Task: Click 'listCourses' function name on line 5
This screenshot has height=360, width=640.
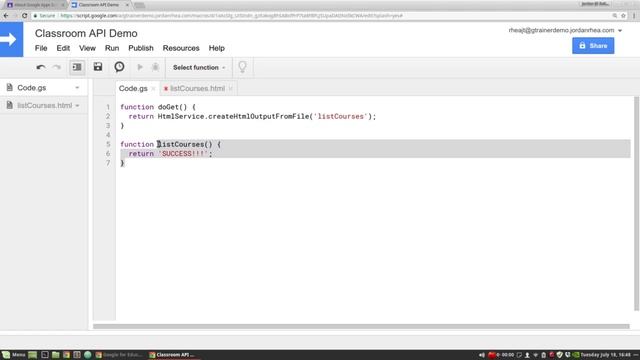Action: [x=180, y=144]
